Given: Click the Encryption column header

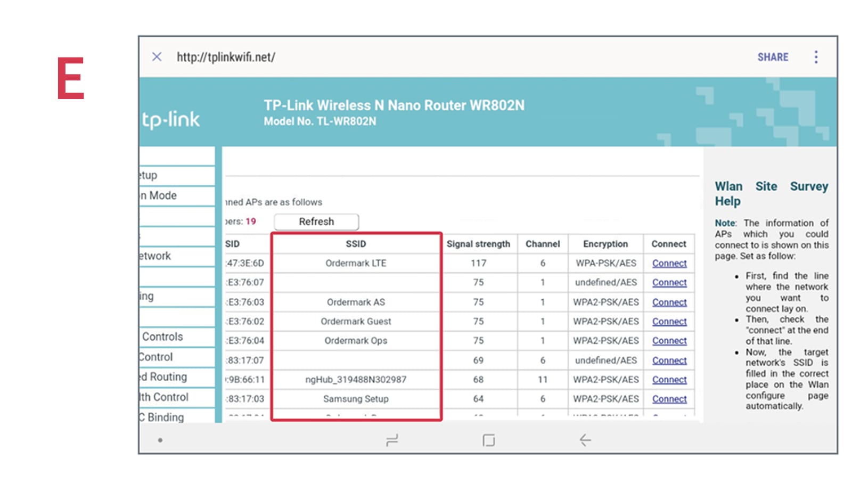Looking at the screenshot, I should pyautogui.click(x=605, y=244).
